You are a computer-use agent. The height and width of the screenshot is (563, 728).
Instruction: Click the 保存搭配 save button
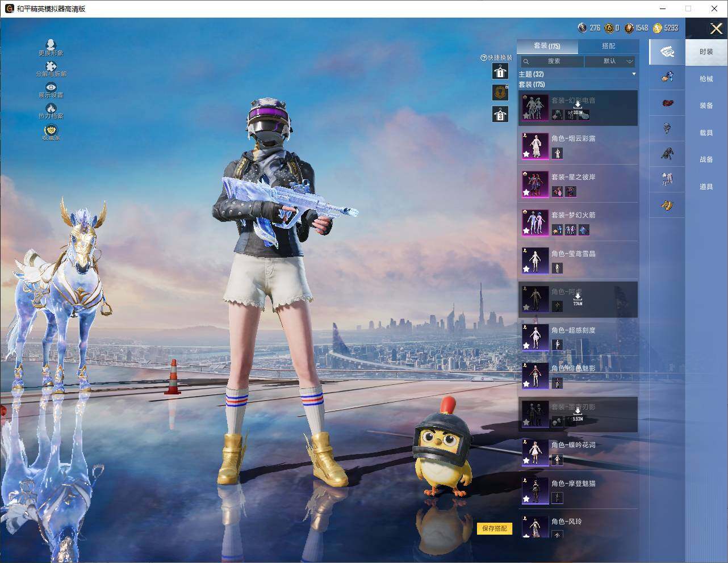point(495,528)
